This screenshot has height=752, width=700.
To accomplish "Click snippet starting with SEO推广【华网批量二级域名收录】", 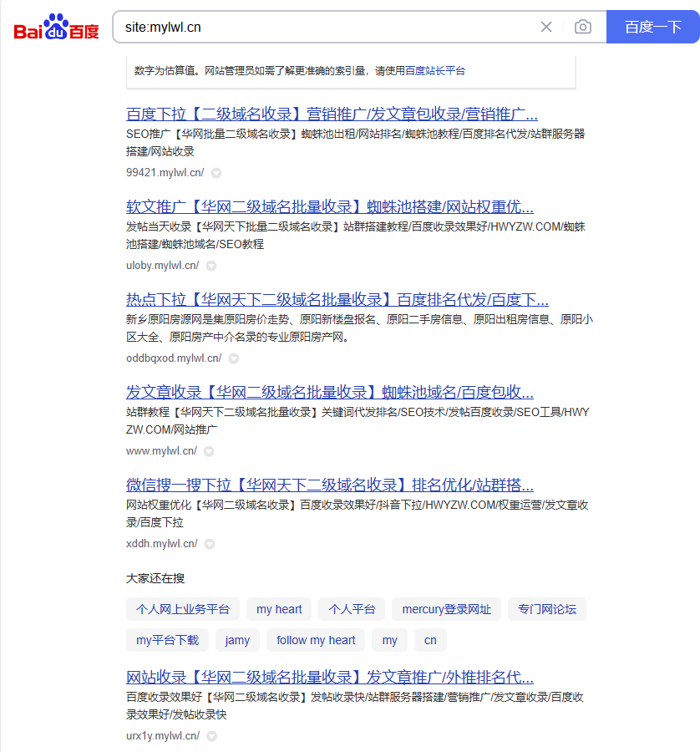I will 355,142.
